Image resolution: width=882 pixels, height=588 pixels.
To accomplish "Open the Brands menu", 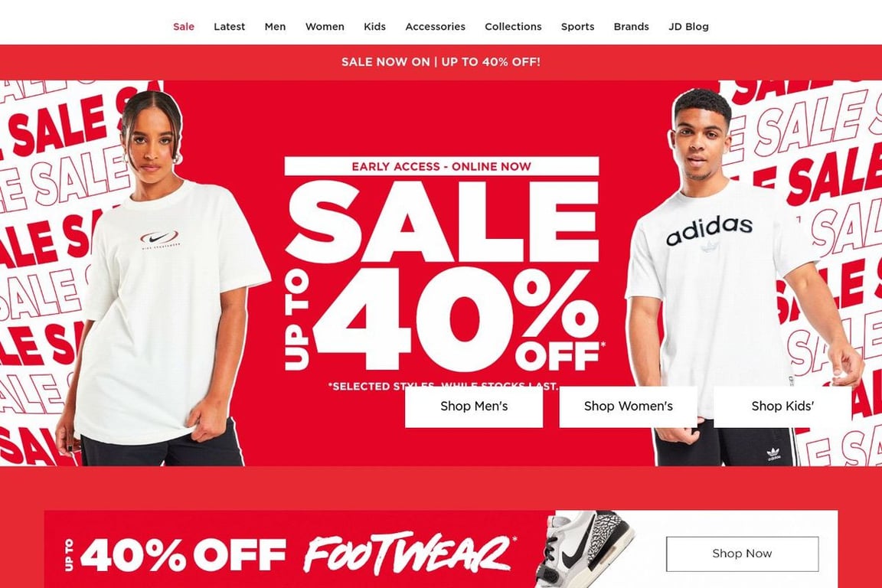I will 631,27.
